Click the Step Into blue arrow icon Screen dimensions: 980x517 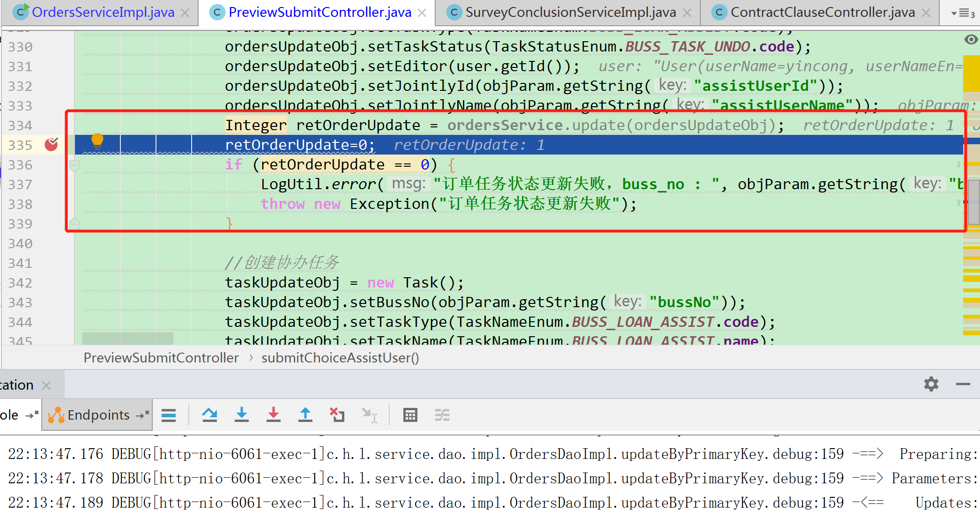242,415
